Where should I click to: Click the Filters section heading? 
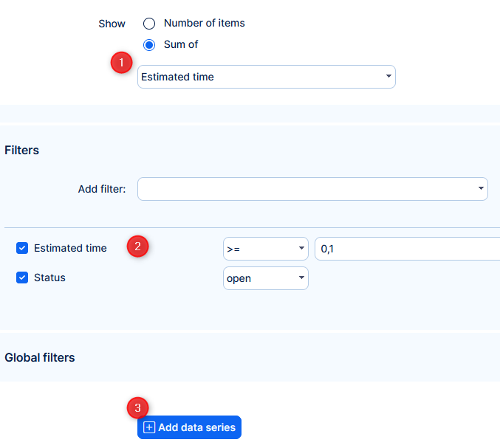coord(22,151)
